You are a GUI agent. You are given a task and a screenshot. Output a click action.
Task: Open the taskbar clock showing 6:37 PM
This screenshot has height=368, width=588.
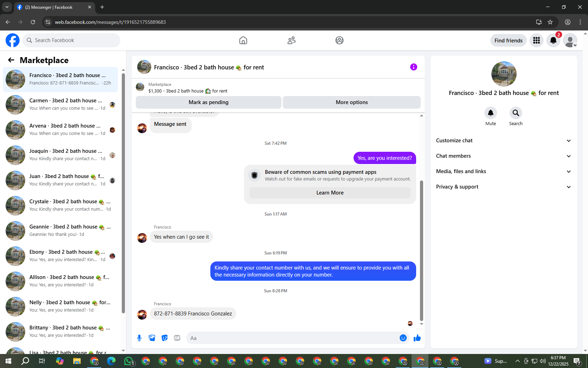point(558,361)
